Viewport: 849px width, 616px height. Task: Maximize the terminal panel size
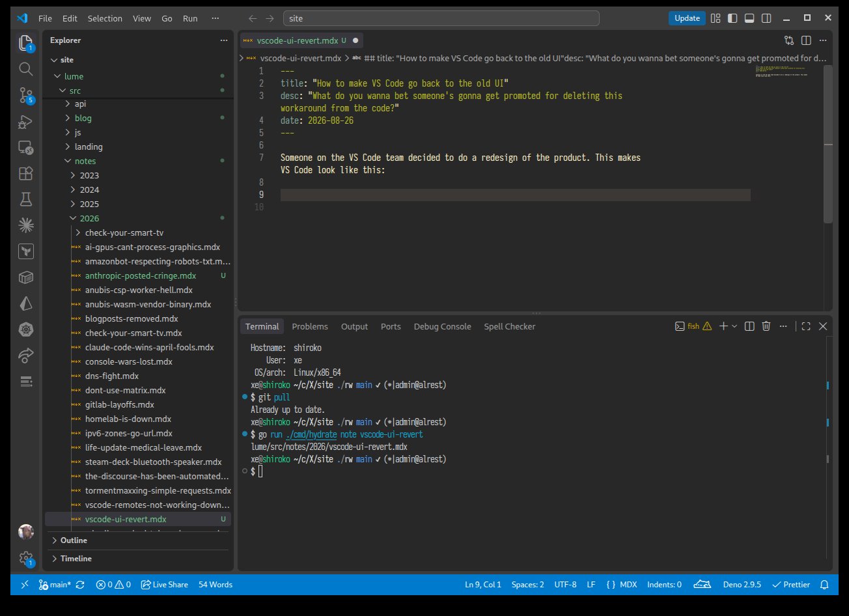pos(806,326)
